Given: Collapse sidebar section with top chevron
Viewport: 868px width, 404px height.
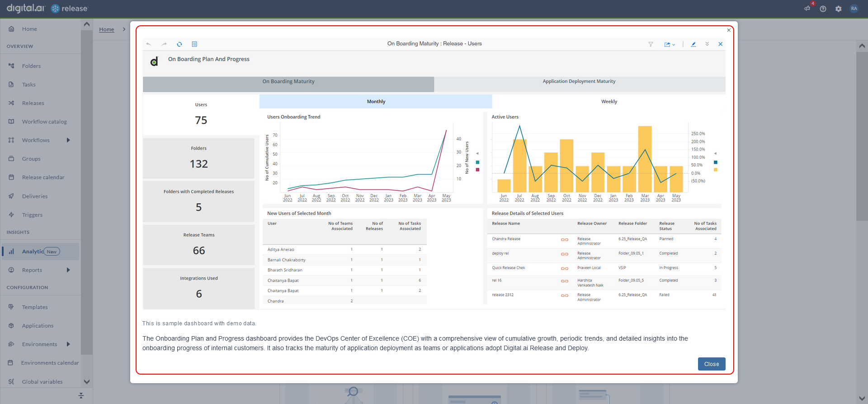Looking at the screenshot, I should 87,24.
